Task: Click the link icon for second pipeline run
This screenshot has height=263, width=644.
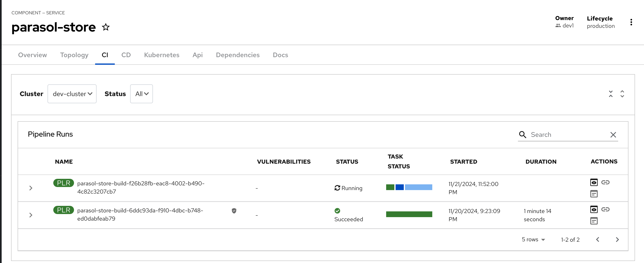Action: [605, 209]
